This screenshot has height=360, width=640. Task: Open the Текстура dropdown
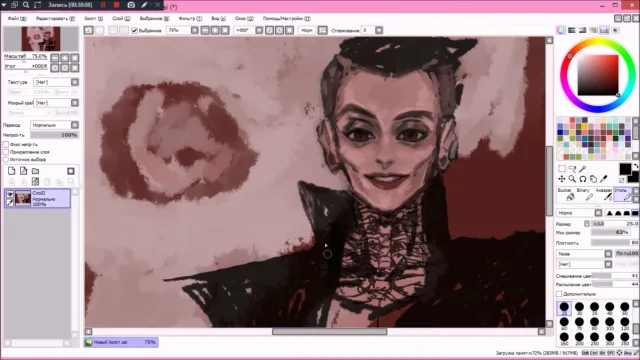pos(56,82)
